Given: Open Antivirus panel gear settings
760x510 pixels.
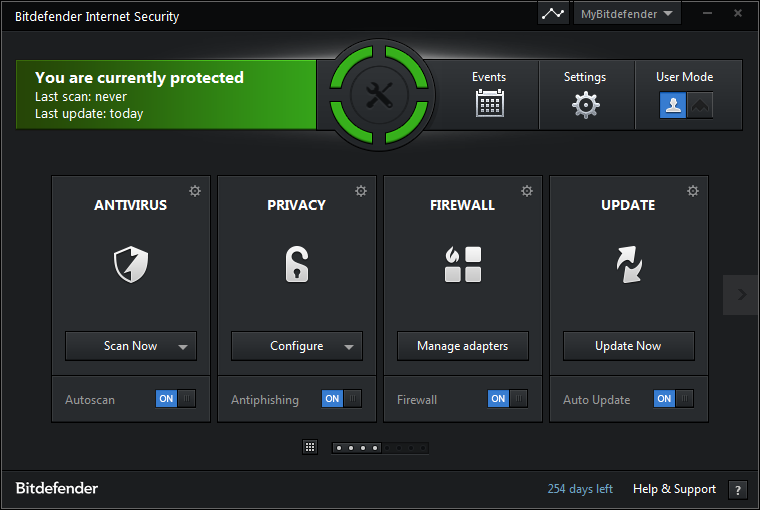Looking at the screenshot, I should 195,191.
